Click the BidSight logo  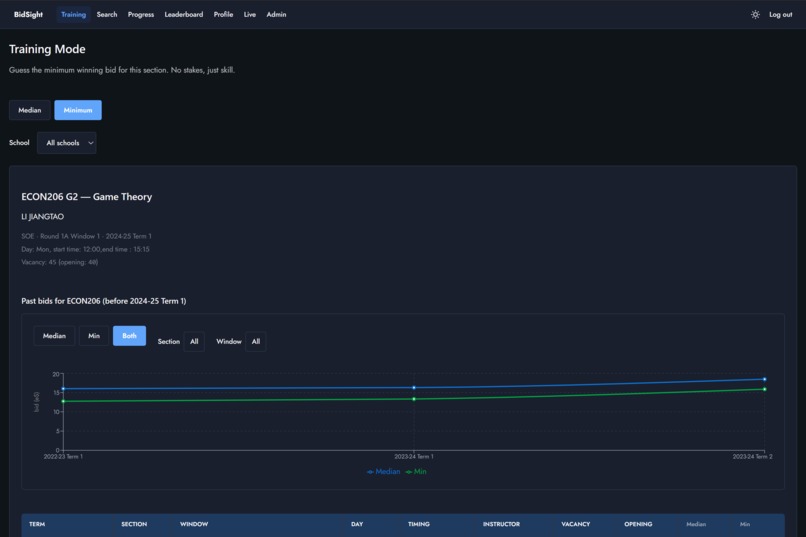click(28, 14)
